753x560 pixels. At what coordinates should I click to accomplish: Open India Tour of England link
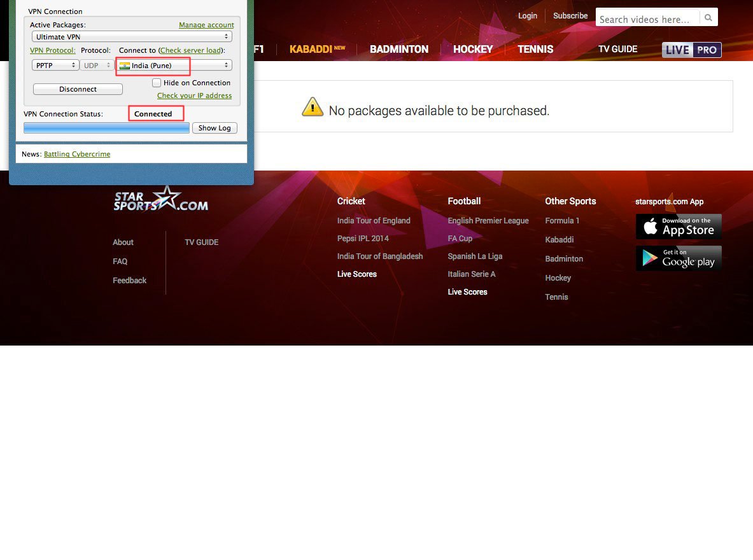click(x=374, y=221)
